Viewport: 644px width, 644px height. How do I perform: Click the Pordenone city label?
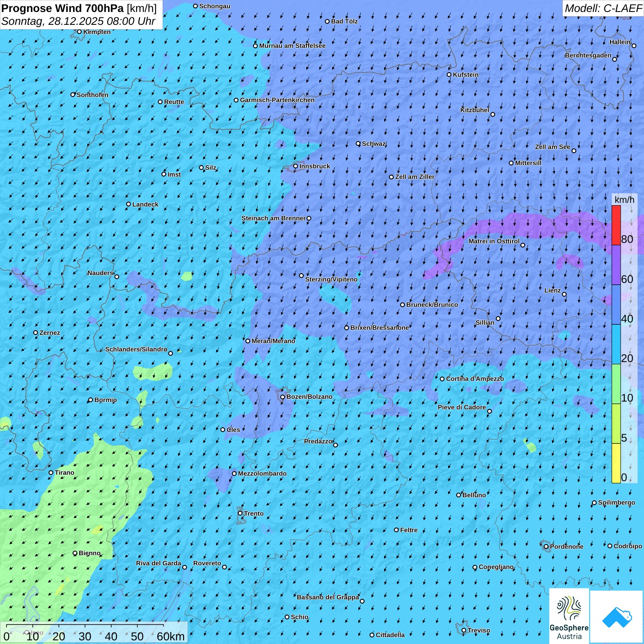567,546
